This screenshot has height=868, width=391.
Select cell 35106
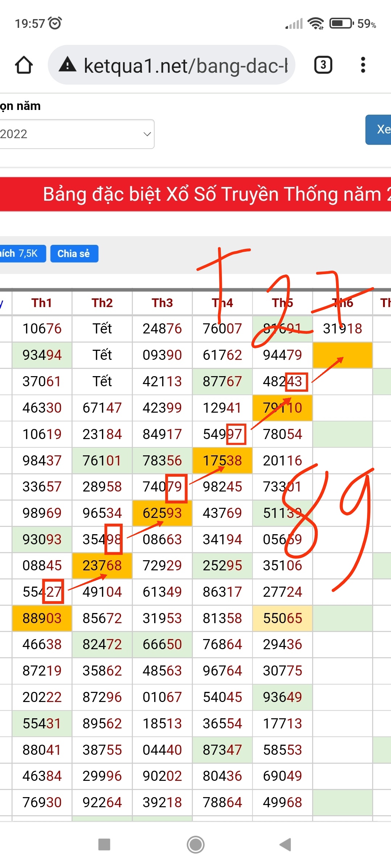click(x=282, y=566)
